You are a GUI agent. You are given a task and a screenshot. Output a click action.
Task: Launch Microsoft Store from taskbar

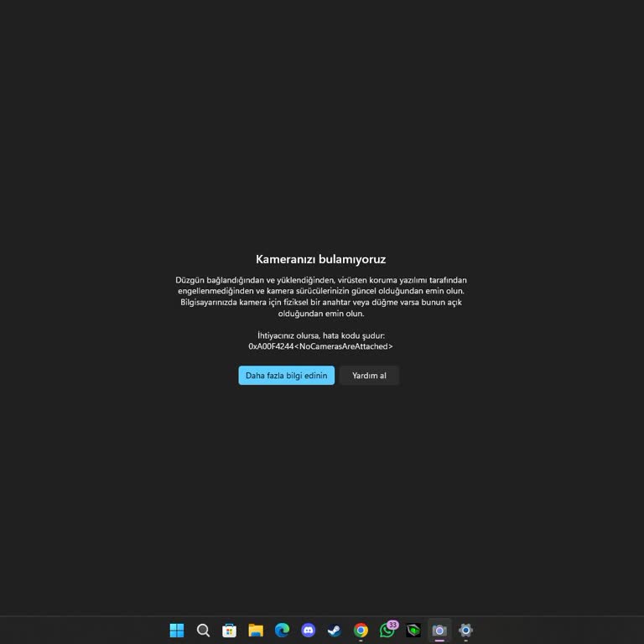(229, 630)
